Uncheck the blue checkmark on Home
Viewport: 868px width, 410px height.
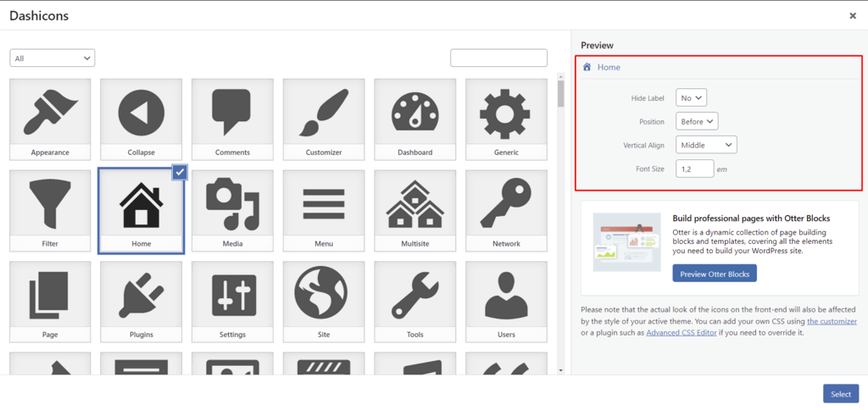pyautogui.click(x=180, y=173)
